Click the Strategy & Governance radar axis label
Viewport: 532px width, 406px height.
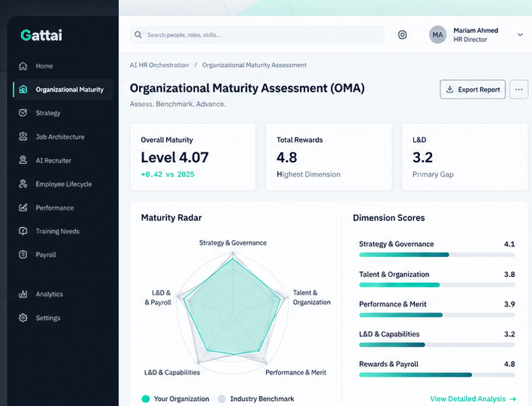point(233,243)
